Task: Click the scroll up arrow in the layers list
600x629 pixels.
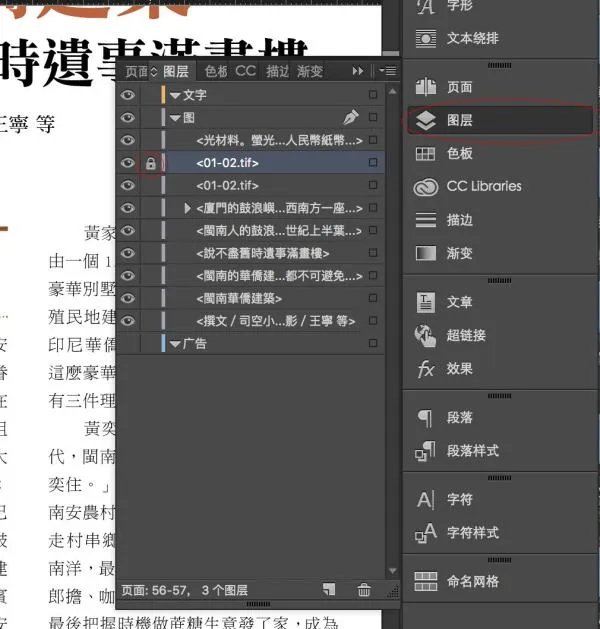Action: pos(393,91)
